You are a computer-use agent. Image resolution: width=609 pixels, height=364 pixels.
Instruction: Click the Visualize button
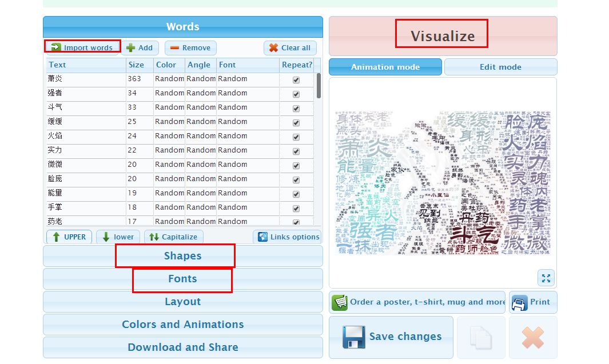(x=443, y=36)
